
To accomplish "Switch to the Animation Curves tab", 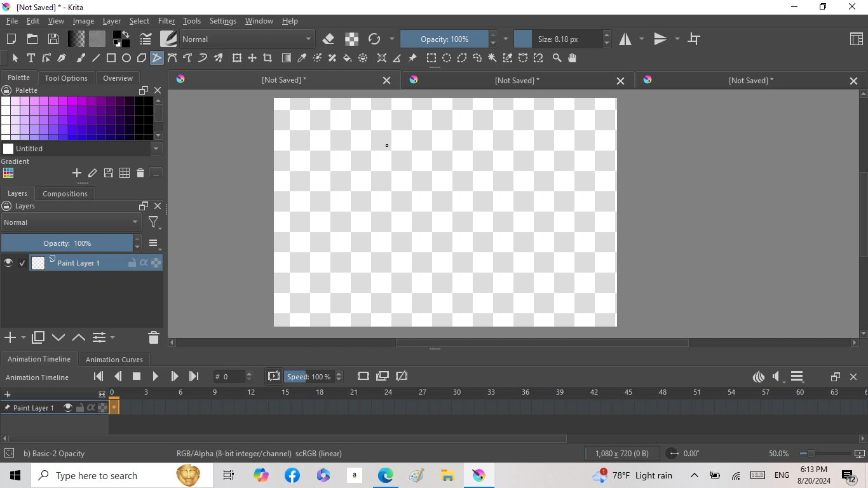I will point(114,359).
